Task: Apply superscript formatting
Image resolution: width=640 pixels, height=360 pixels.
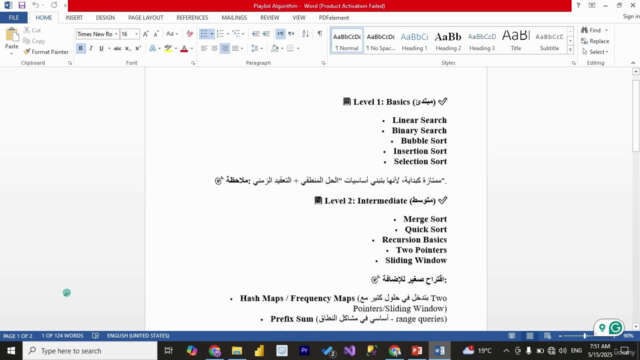Action: pyautogui.click(x=138, y=48)
